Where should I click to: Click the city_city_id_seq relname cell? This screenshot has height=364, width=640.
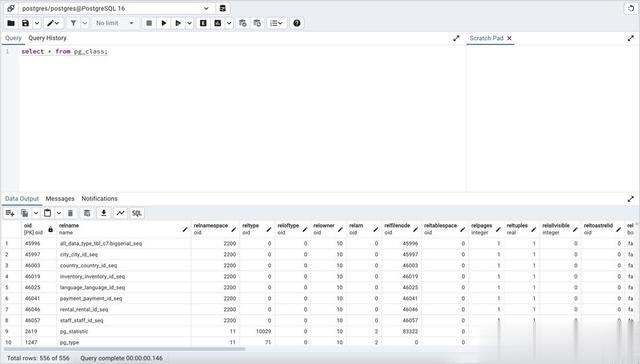(124, 255)
